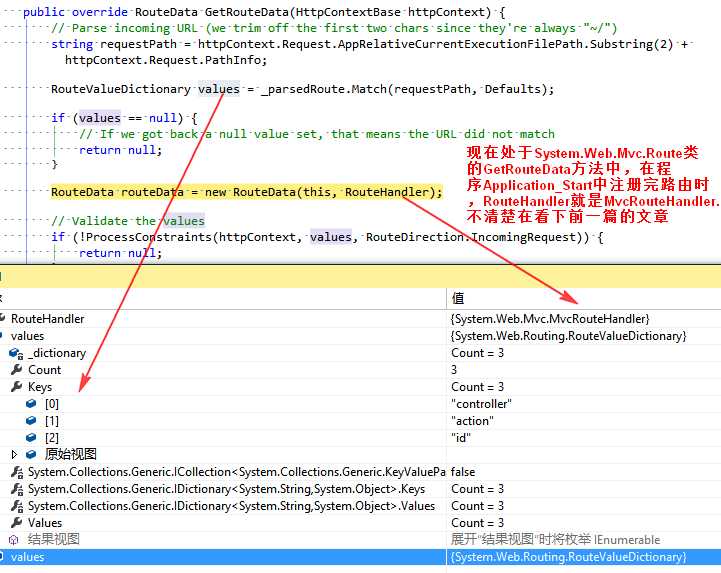The width and height of the screenshot is (721, 573).
Task: Click the // Parse incoming URL comment
Action: pos(334,28)
